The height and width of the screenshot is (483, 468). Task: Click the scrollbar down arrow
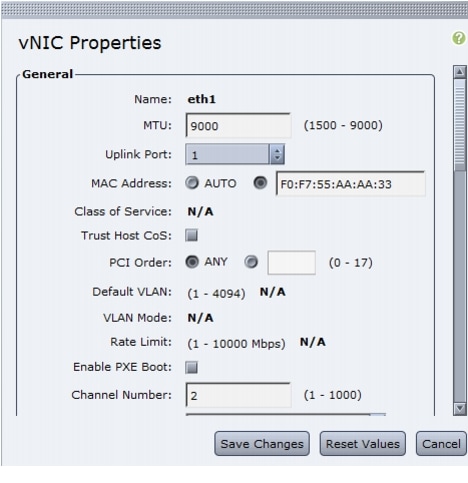460,408
